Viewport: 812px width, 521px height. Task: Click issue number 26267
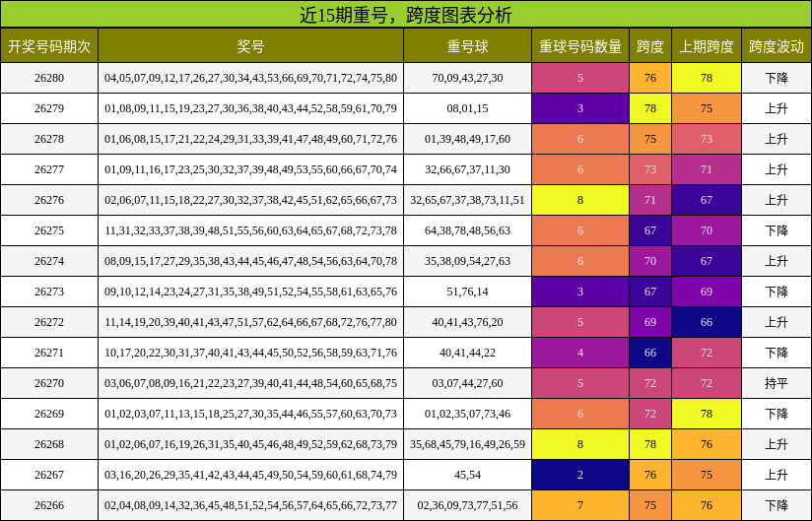pyautogui.click(x=49, y=475)
